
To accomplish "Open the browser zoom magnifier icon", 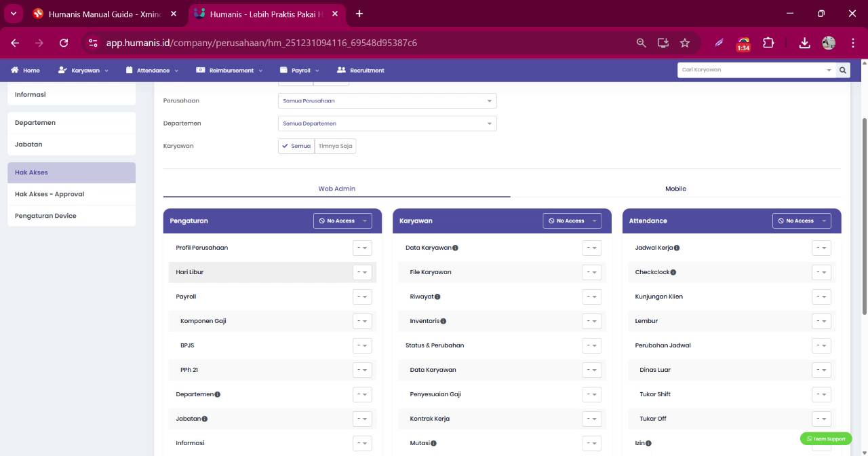I will click(641, 43).
